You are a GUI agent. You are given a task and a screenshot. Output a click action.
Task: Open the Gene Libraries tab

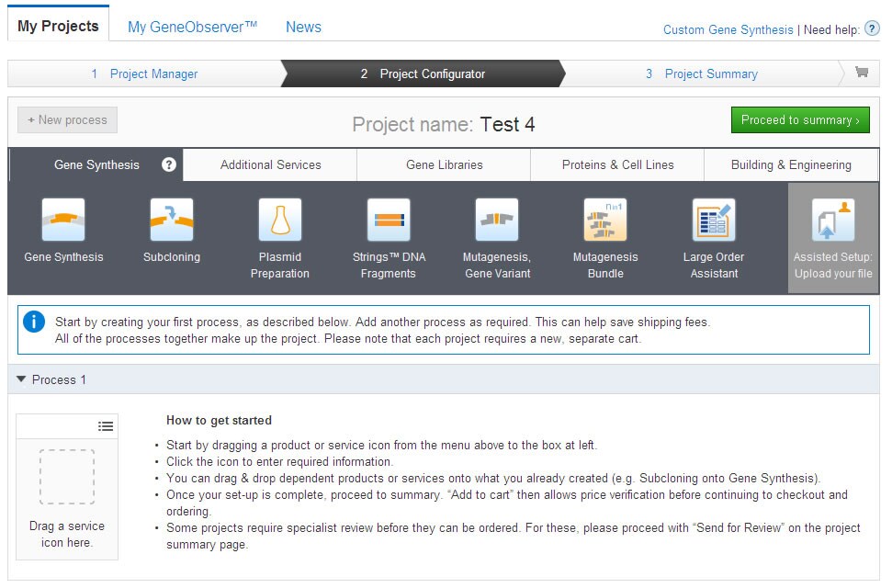(444, 165)
